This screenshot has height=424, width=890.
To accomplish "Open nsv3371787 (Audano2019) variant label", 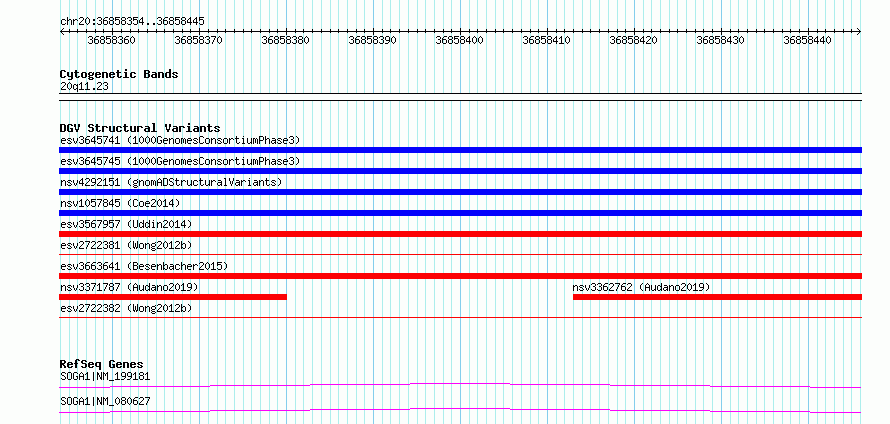I will tap(129, 287).
